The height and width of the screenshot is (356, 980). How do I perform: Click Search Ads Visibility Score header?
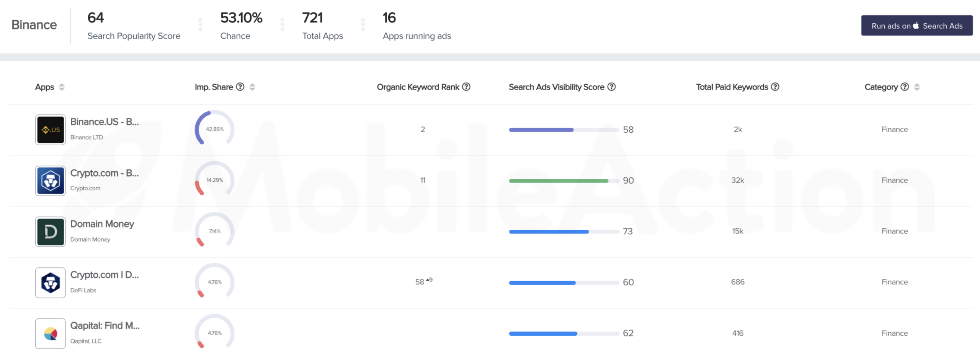[556, 87]
